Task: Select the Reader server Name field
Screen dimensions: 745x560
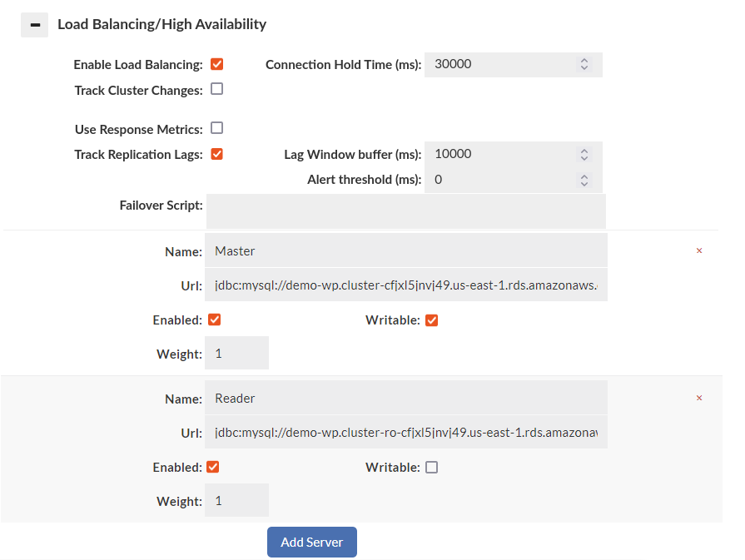Action: pyautogui.click(x=405, y=398)
